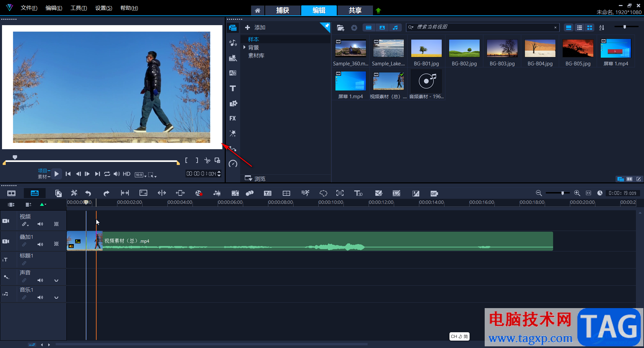This screenshot has width=644, height=348.
Task: Click the scissors split-clip icon
Action: coord(207,161)
